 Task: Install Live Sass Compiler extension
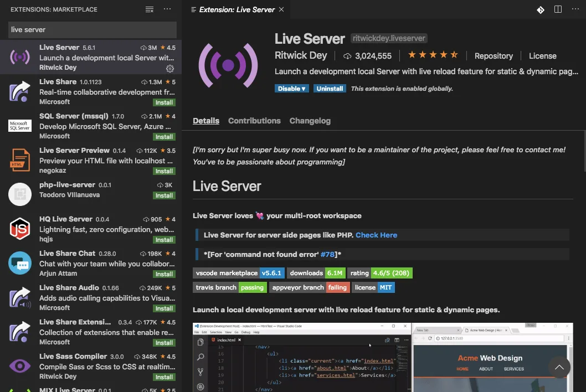164,377
